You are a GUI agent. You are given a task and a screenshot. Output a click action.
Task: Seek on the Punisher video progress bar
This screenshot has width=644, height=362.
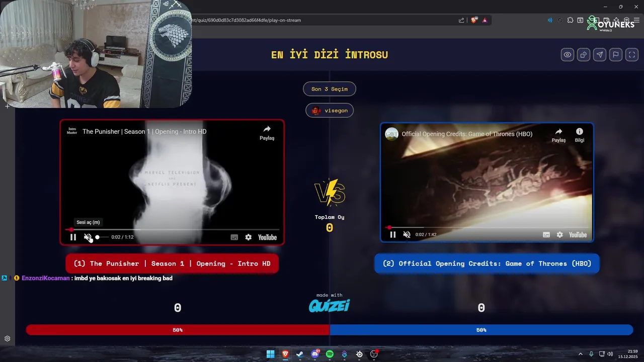pos(172,230)
